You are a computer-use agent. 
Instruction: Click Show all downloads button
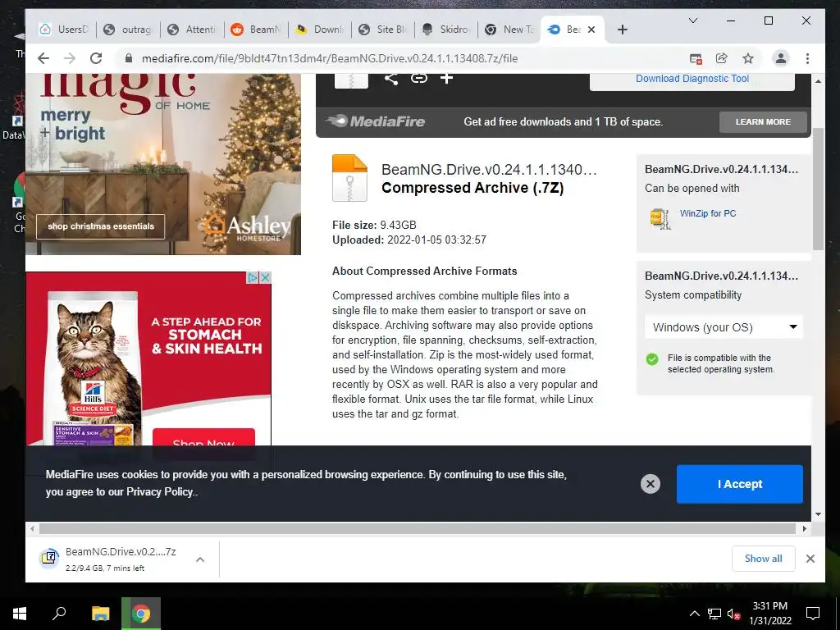(763, 559)
